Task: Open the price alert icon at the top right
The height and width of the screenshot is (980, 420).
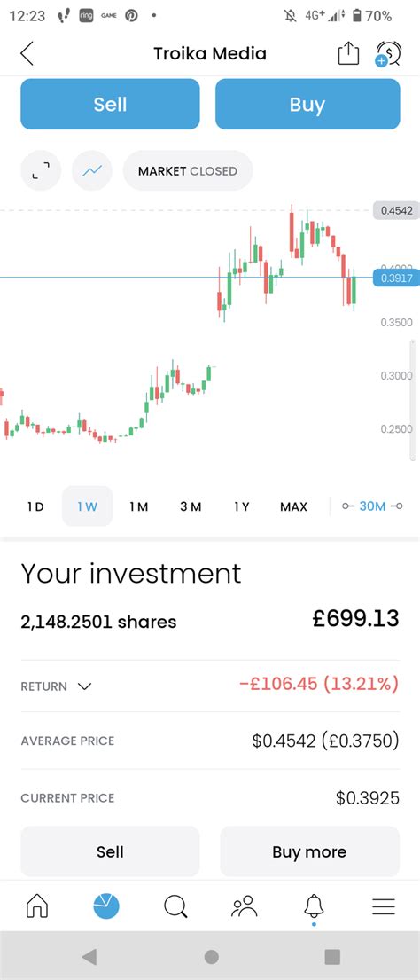Action: (x=388, y=54)
